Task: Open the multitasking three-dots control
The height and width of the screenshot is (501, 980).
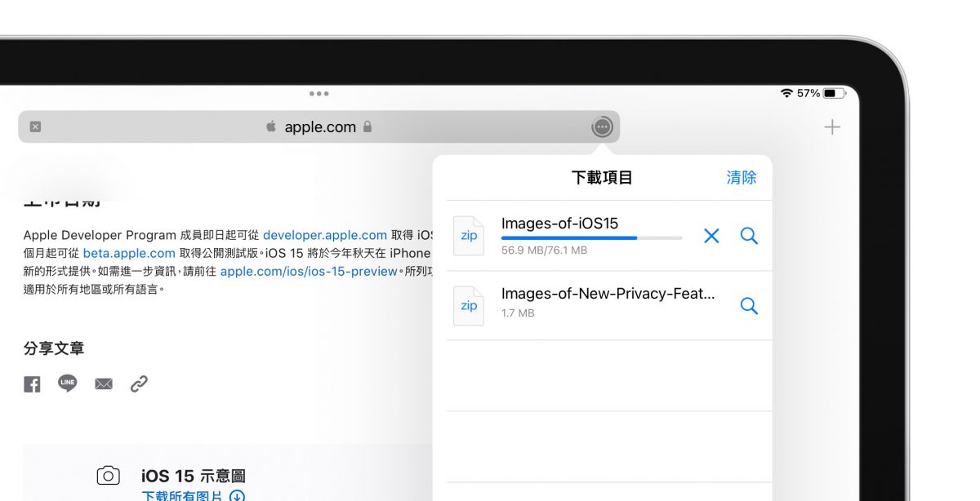Action: (x=319, y=93)
